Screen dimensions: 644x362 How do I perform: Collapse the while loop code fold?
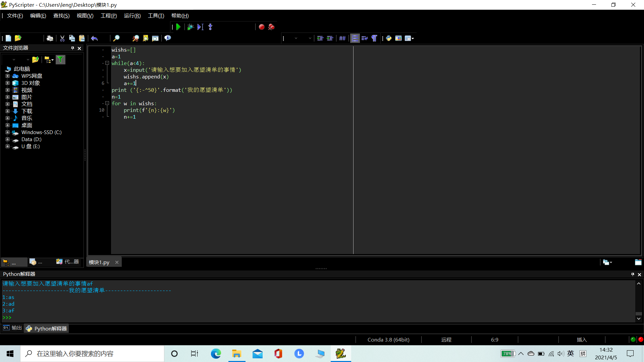tap(107, 63)
